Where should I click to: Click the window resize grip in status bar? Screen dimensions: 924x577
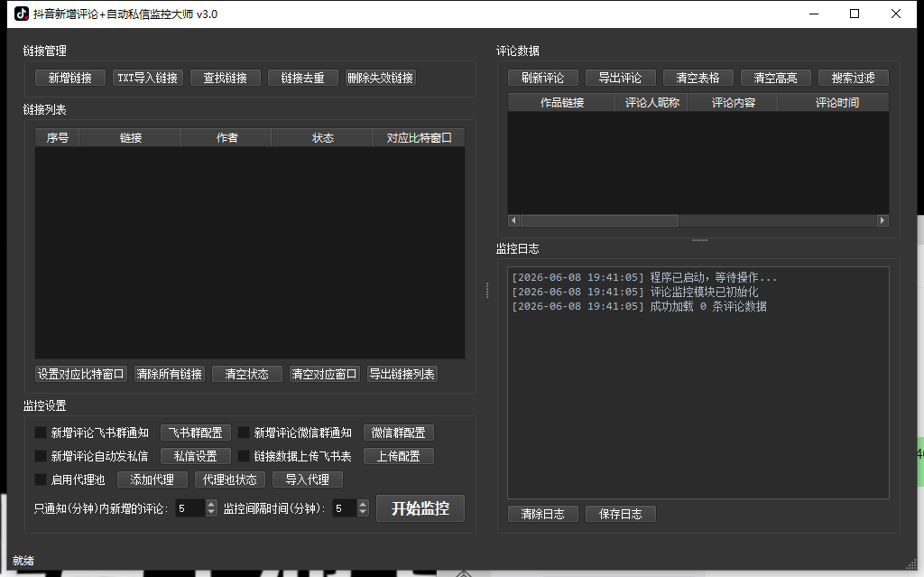911,563
